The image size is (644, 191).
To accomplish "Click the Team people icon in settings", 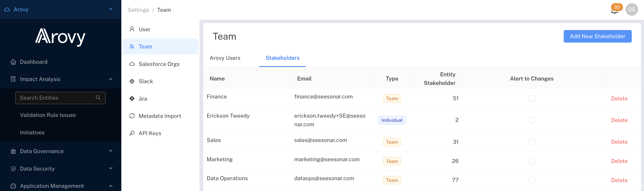I will (132, 47).
